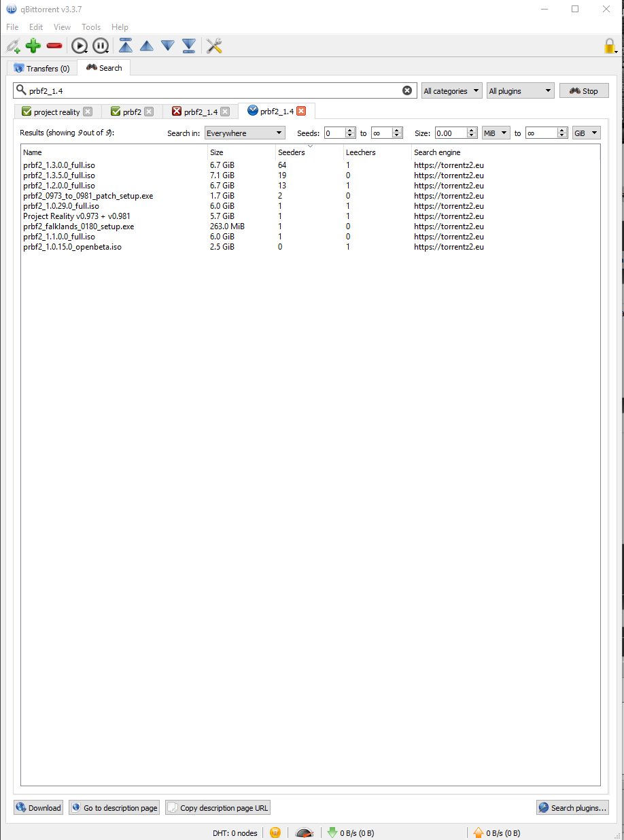Select prbf2_1.0.15.0_openbeta.iso result
The width and height of the screenshot is (624, 840).
tap(310, 246)
